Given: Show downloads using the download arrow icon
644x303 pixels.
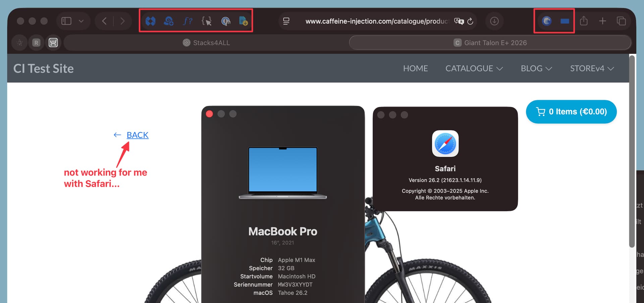Looking at the screenshot, I should click(x=494, y=21).
